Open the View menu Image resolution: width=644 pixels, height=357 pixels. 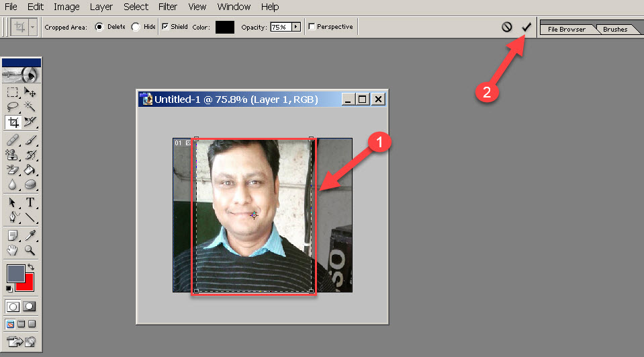(x=197, y=7)
